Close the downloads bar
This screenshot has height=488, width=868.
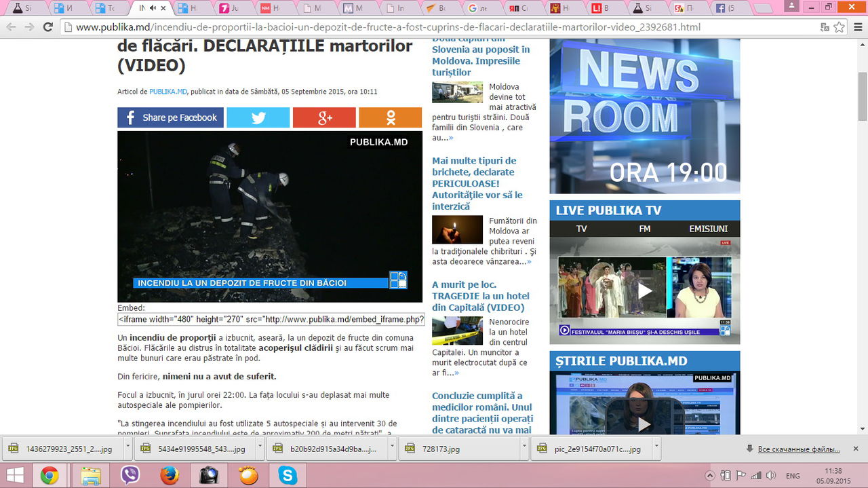tap(856, 449)
